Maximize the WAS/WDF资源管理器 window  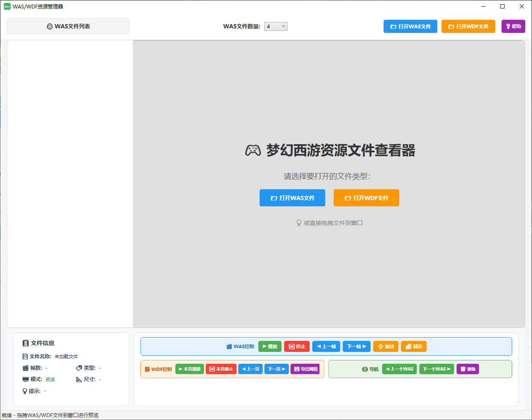[x=502, y=6]
